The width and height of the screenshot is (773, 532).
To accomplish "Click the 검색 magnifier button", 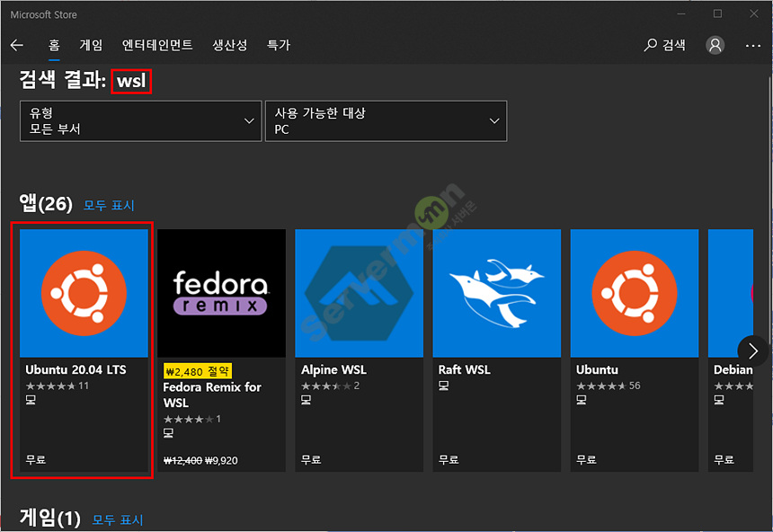I will (664, 45).
